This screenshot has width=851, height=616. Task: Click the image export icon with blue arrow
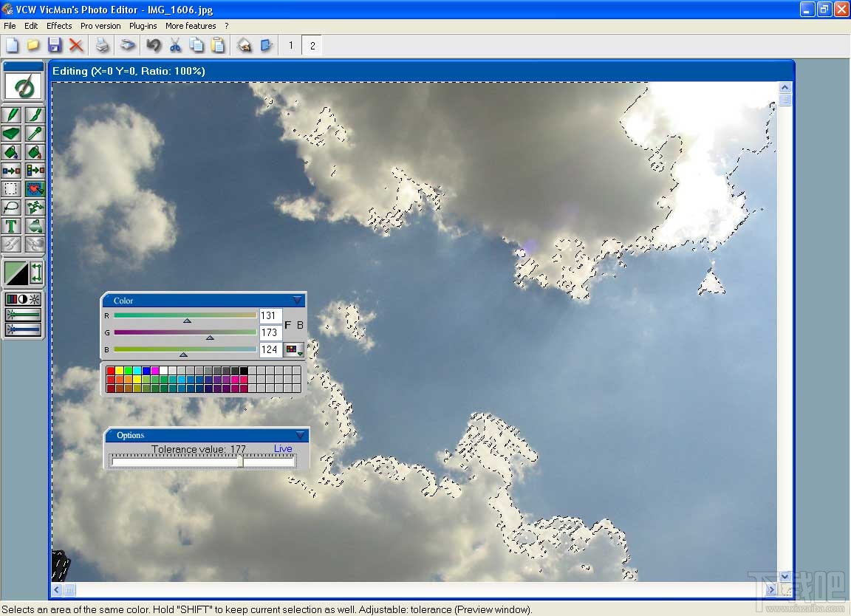click(266, 45)
